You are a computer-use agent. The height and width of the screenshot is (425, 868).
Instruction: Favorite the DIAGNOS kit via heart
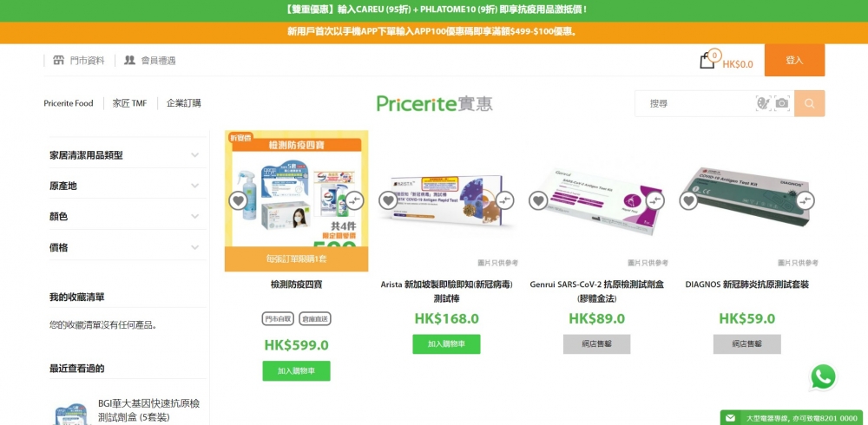[688, 200]
